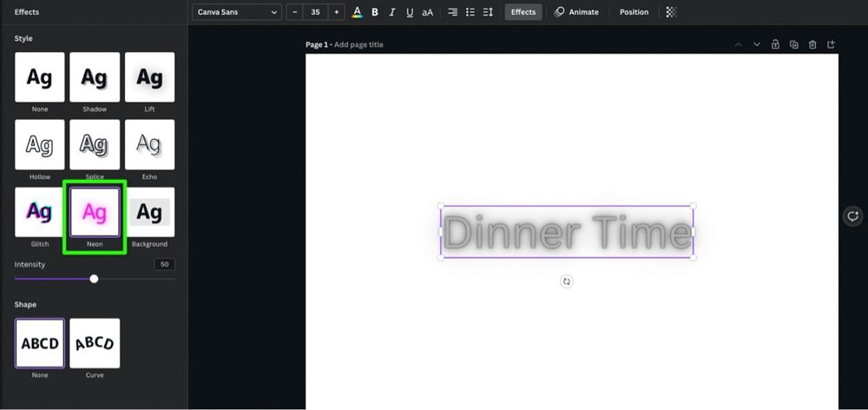868x410 pixels.
Task: Open the Canva Sans font dropdown
Action: click(237, 12)
